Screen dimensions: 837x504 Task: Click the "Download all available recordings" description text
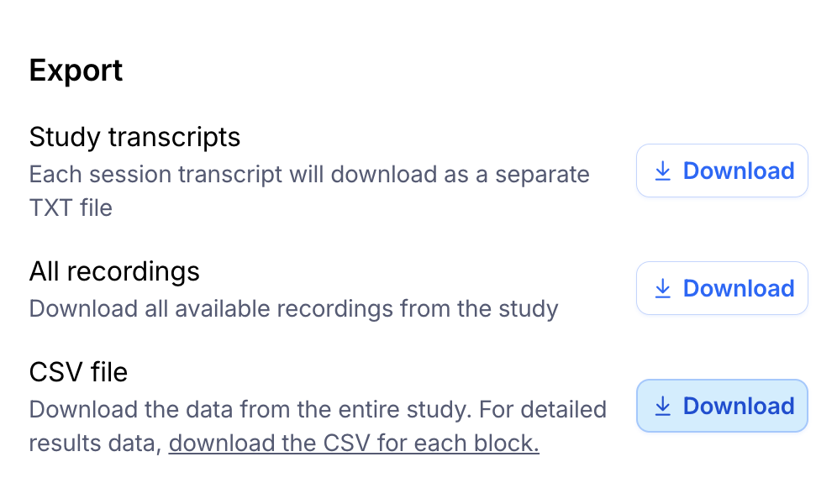[293, 309]
